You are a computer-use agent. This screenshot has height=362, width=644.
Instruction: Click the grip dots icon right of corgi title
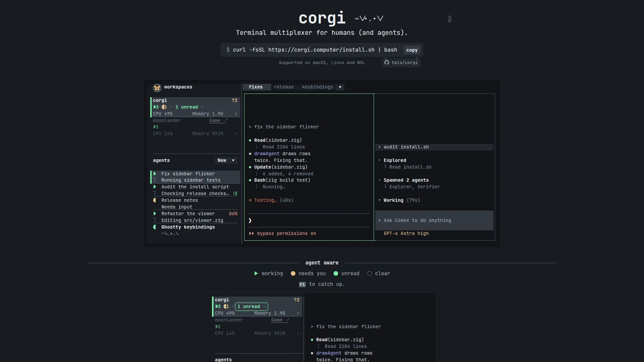pos(449,19)
